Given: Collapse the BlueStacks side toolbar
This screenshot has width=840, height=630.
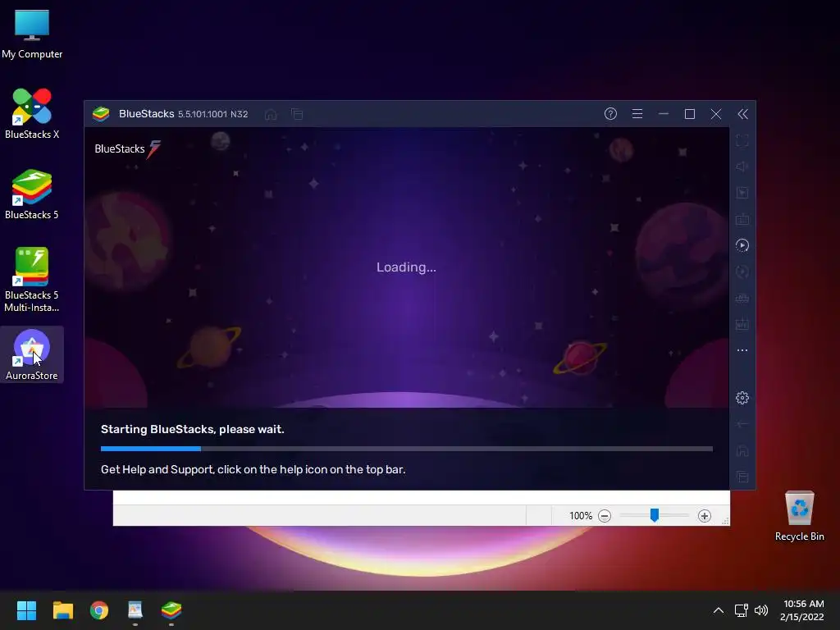Looking at the screenshot, I should click(742, 113).
